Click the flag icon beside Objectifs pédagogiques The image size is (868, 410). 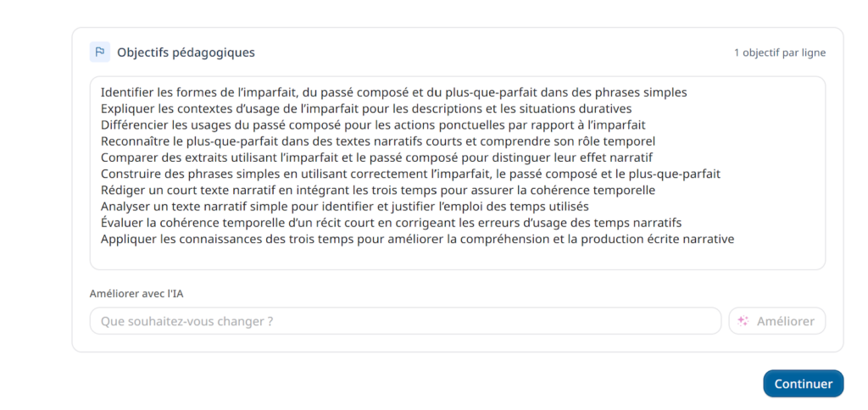tap(100, 53)
